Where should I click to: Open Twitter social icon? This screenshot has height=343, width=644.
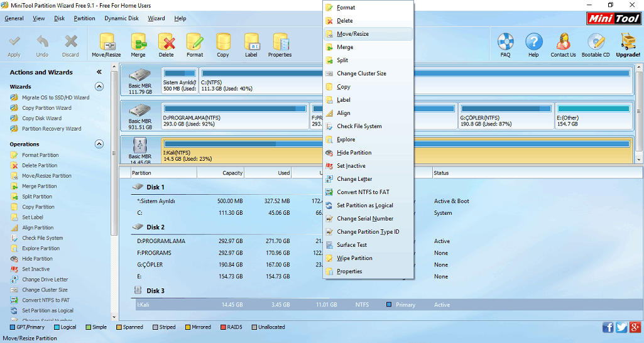621,327
